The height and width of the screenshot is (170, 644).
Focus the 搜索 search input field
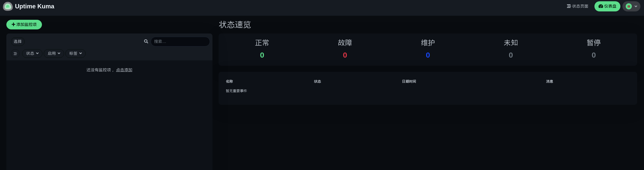pos(180,42)
